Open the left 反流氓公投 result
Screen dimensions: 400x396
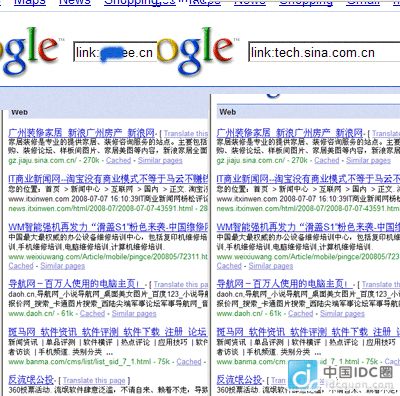31,380
